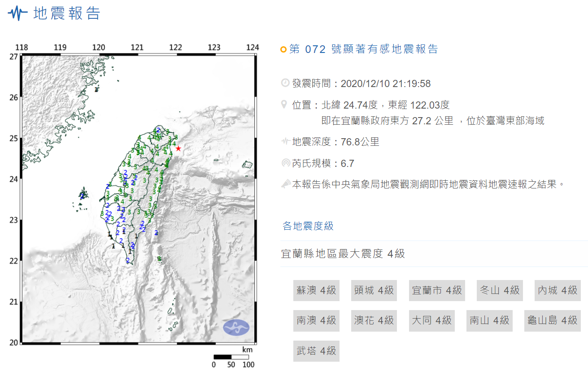The height and width of the screenshot is (372, 588).
Task: Click the seismic wave icon beside 地震報告
Action: [x=17, y=13]
